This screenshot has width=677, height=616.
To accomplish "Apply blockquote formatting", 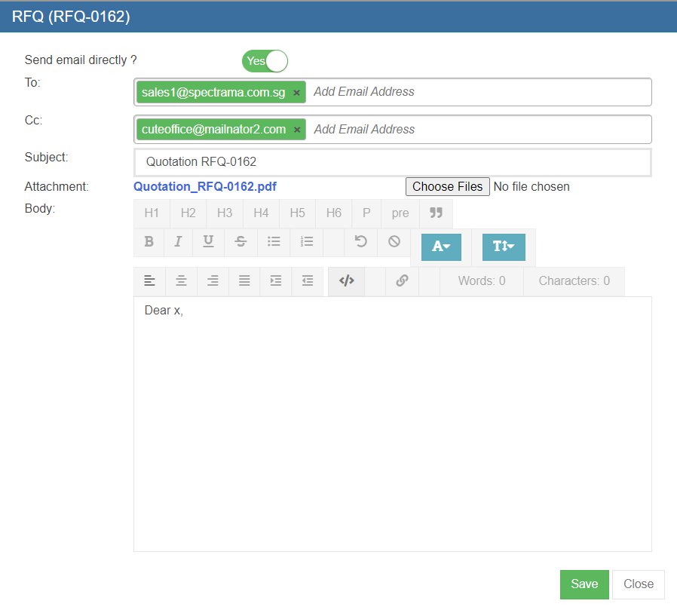I will 436,213.
